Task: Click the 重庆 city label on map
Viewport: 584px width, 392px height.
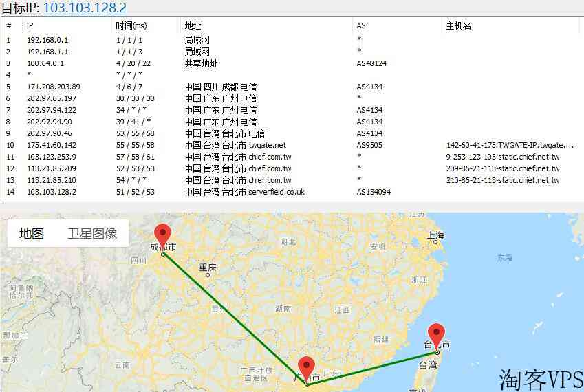Action: pyautogui.click(x=208, y=267)
